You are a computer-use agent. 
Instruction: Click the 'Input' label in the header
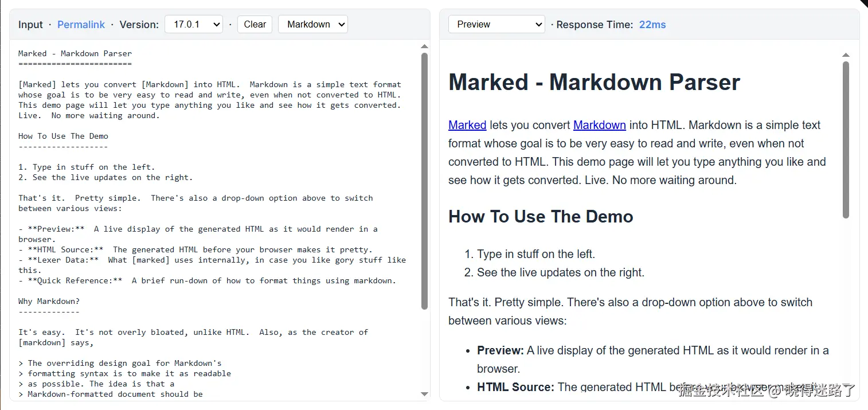click(x=30, y=25)
